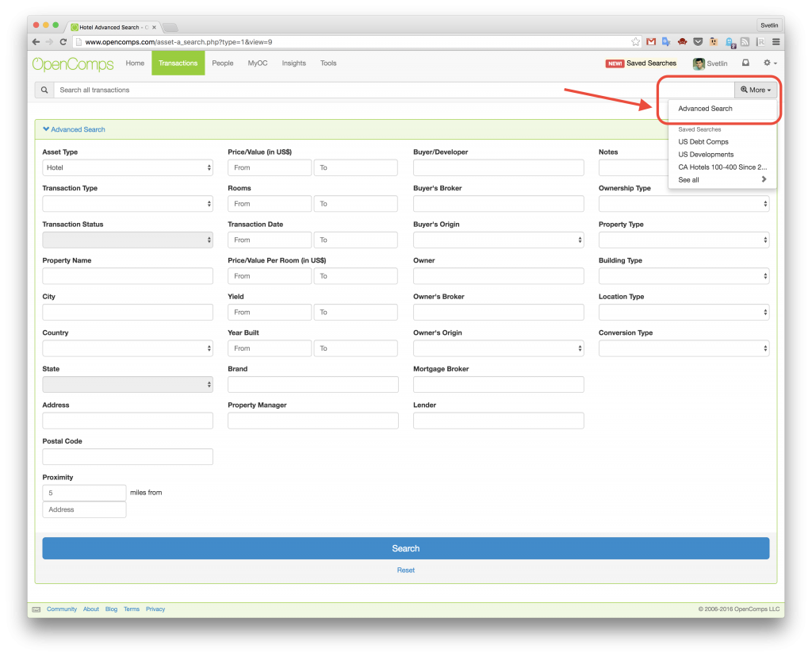Click the Rooms To field
812x657 pixels.
click(x=356, y=204)
